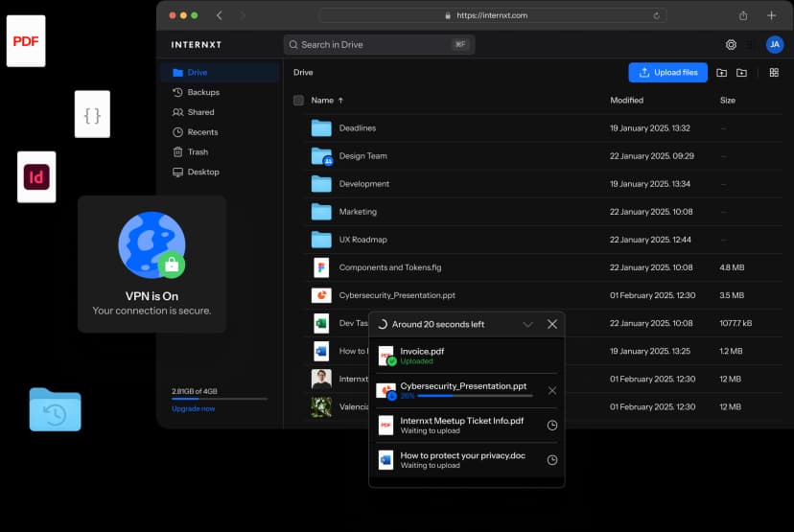Click the PowerPoint icon of Cybersecurity_Presentation.ppt row
Image resolution: width=794 pixels, height=532 pixels.
point(321,295)
